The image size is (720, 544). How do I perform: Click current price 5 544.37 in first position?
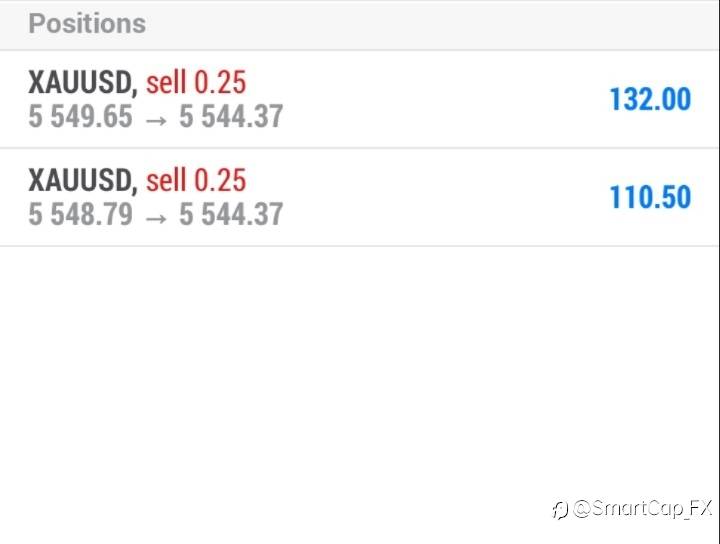231,117
